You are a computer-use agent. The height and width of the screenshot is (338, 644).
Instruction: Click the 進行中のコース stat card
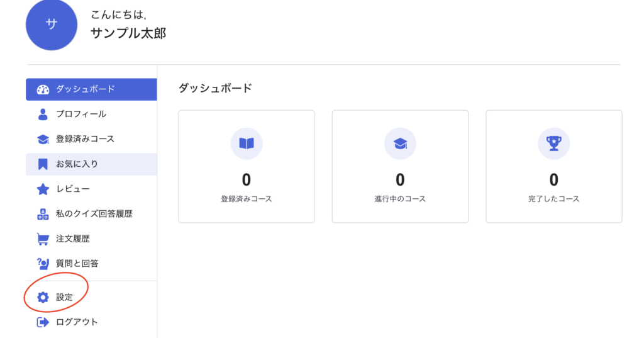coord(400,166)
